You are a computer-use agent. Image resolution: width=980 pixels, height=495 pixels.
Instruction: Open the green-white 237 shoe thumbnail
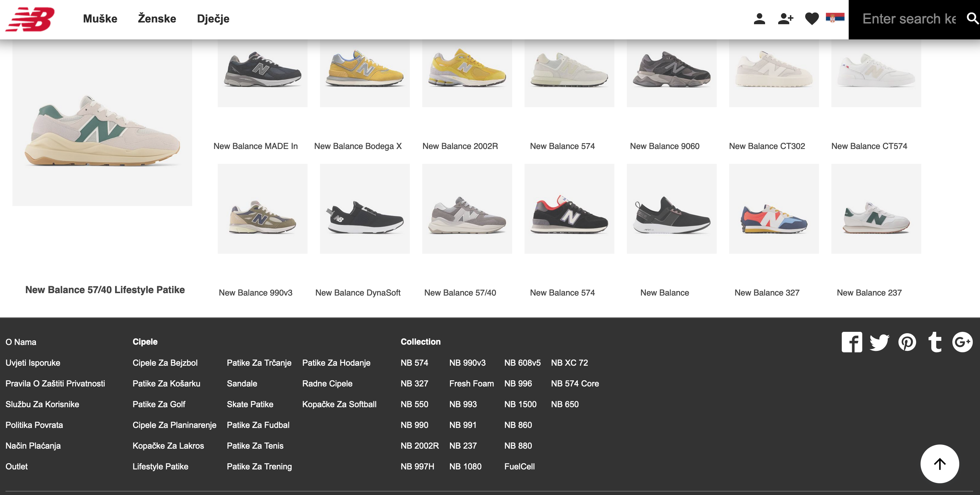click(876, 208)
